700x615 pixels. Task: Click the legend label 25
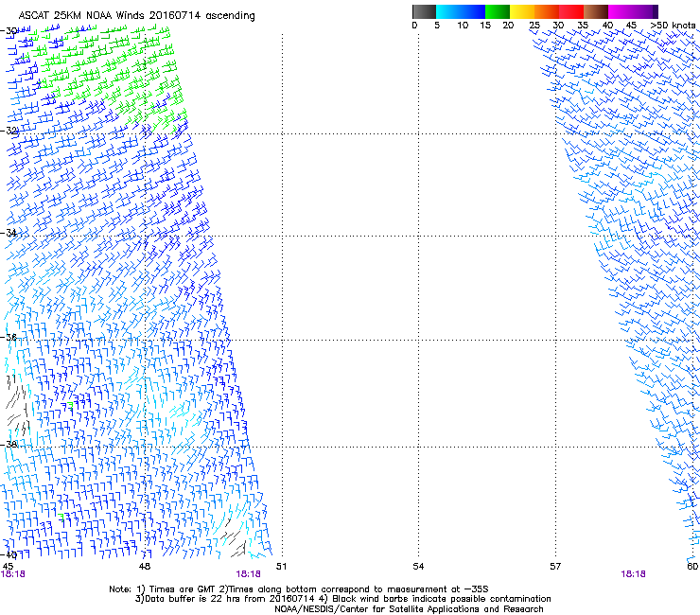click(534, 26)
